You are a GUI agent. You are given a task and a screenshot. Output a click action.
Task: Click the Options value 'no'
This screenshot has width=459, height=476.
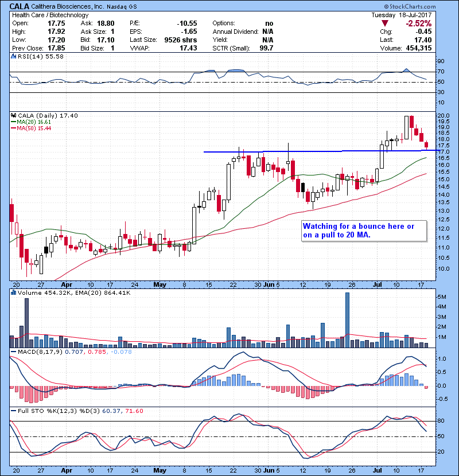pyautogui.click(x=269, y=24)
